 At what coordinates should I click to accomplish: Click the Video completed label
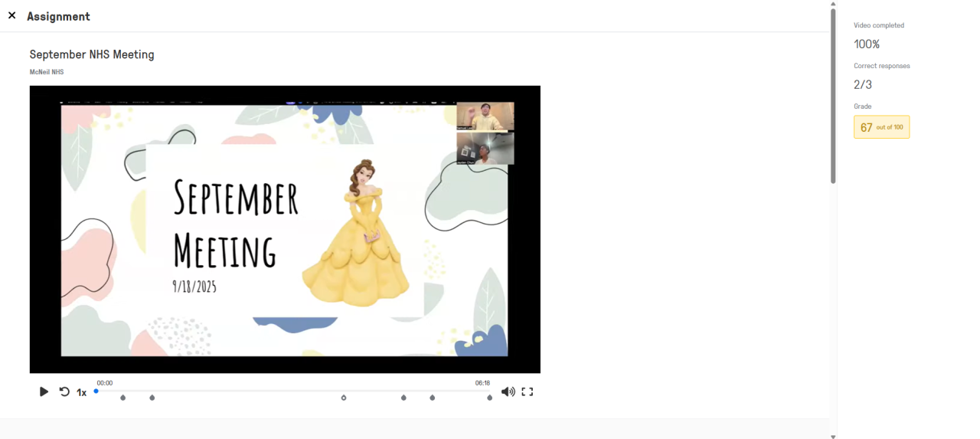[879, 25]
